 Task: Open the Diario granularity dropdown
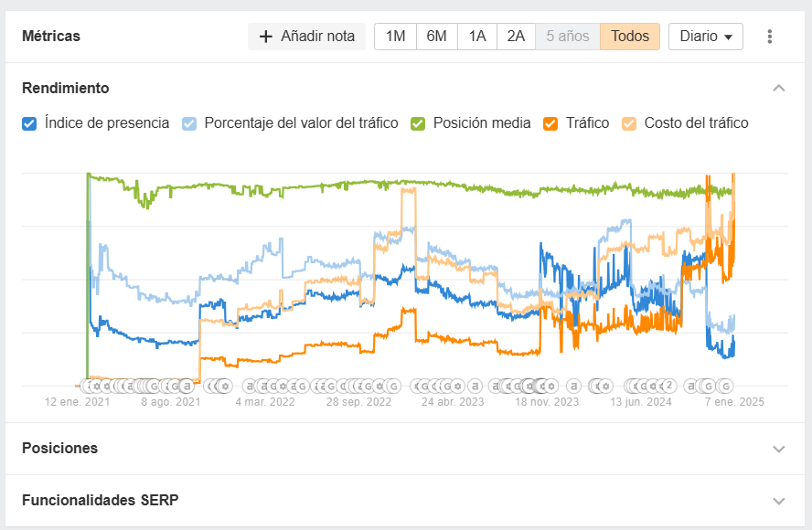pyautogui.click(x=706, y=37)
